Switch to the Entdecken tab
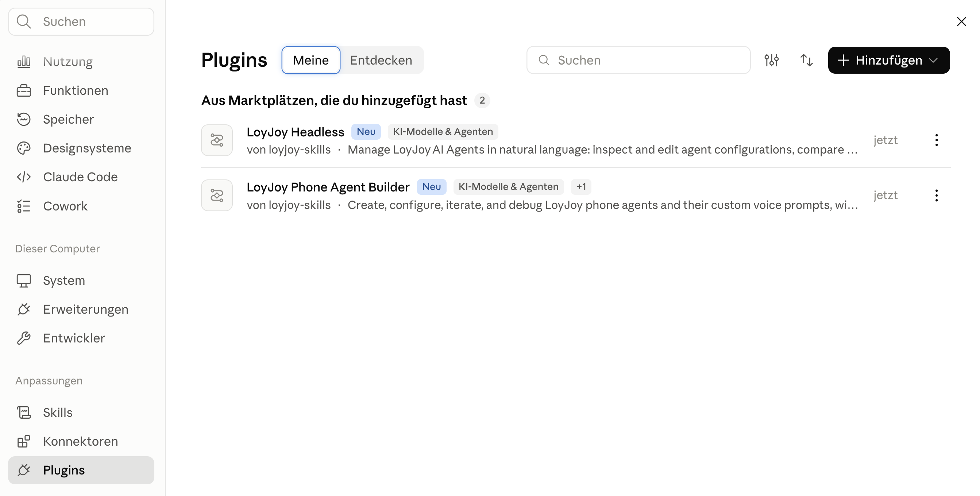Image resolution: width=980 pixels, height=496 pixels. click(381, 60)
